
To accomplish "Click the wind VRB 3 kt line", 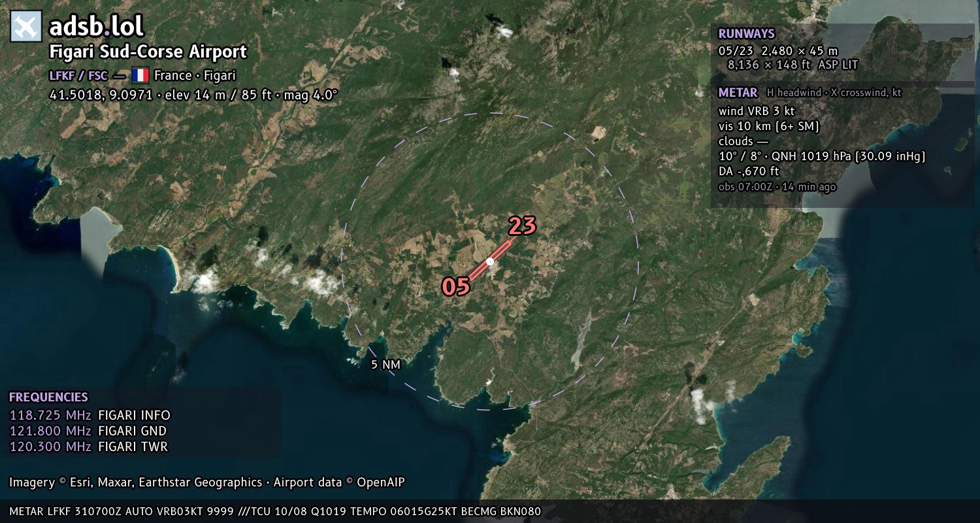I will 757,111.
